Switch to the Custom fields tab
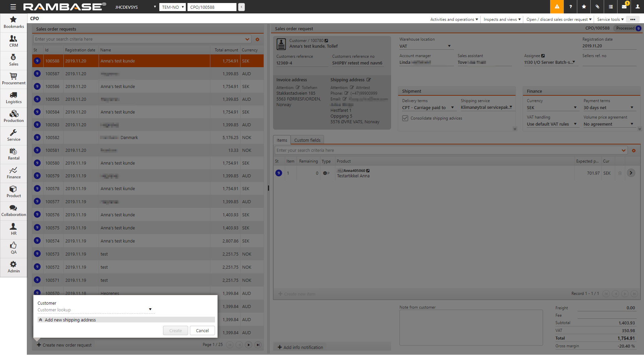Viewport: 644px width, 355px height. click(307, 140)
